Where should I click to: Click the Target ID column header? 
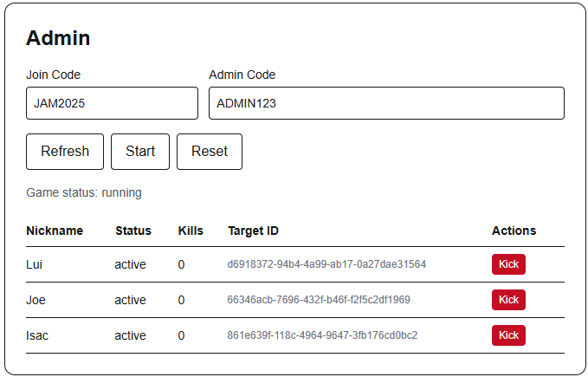point(253,231)
